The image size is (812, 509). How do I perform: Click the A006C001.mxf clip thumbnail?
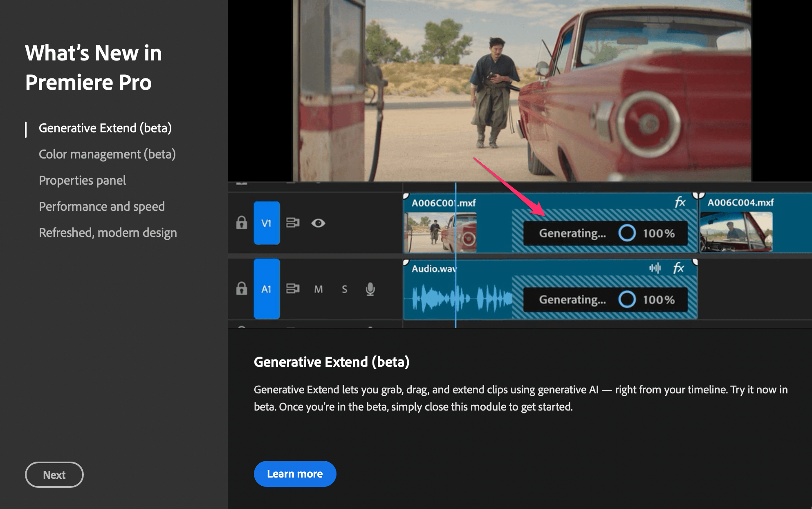pyautogui.click(x=440, y=232)
